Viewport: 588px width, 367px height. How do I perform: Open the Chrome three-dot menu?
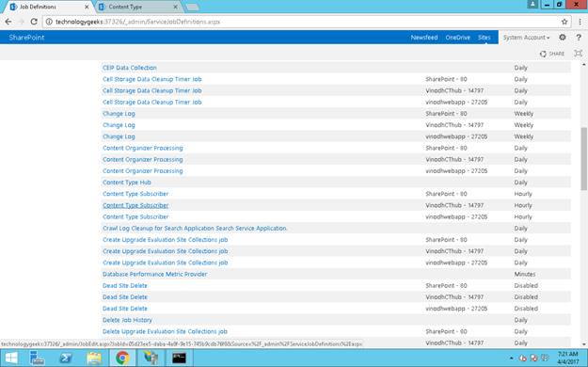coord(580,22)
